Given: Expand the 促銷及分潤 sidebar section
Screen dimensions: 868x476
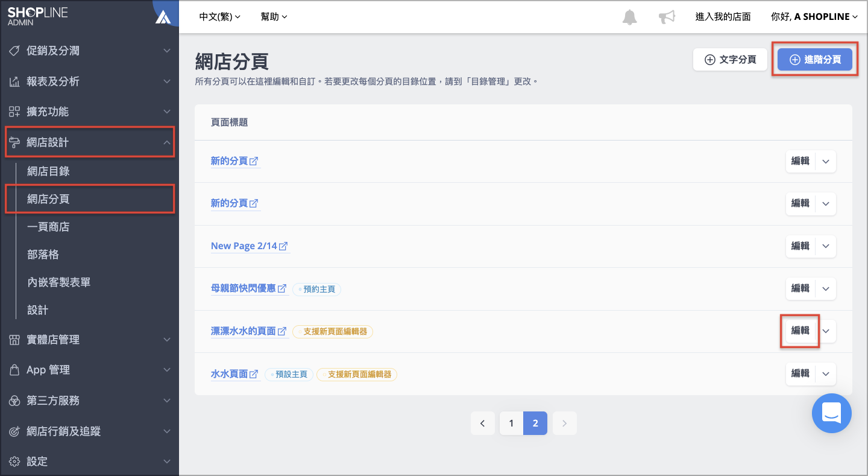Looking at the screenshot, I should pyautogui.click(x=167, y=51).
